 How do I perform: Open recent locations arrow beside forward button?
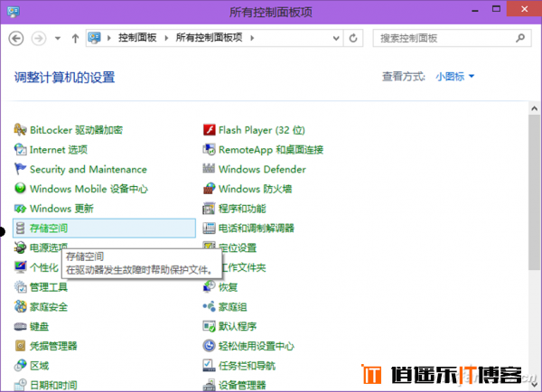(58, 38)
